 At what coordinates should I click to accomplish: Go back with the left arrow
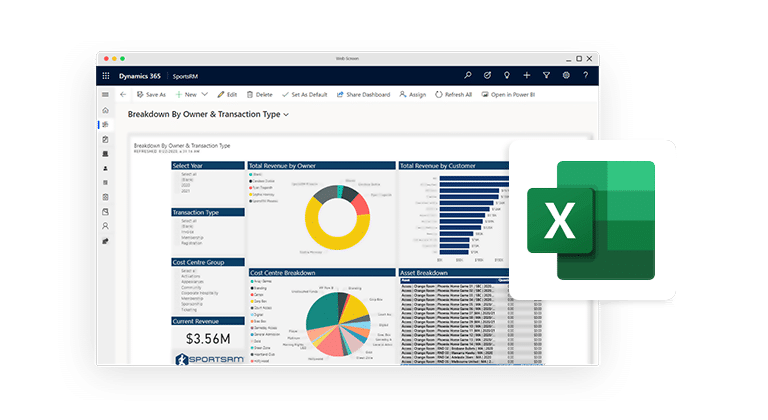pyautogui.click(x=123, y=95)
